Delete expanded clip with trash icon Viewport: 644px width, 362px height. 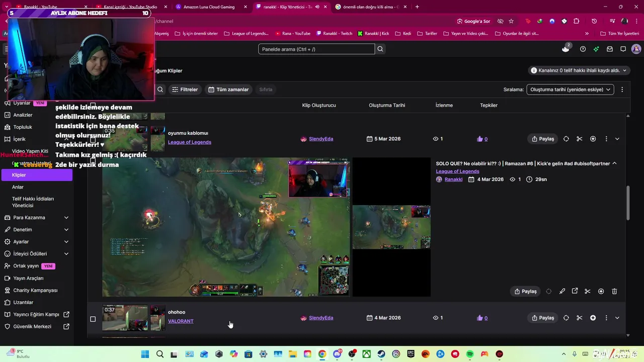[614, 291]
